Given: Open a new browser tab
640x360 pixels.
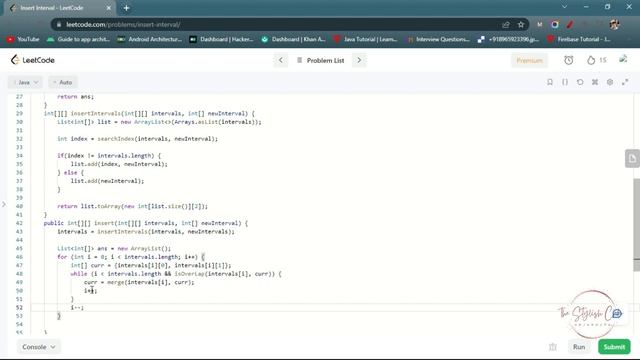Looking at the screenshot, I should [x=126, y=8].
